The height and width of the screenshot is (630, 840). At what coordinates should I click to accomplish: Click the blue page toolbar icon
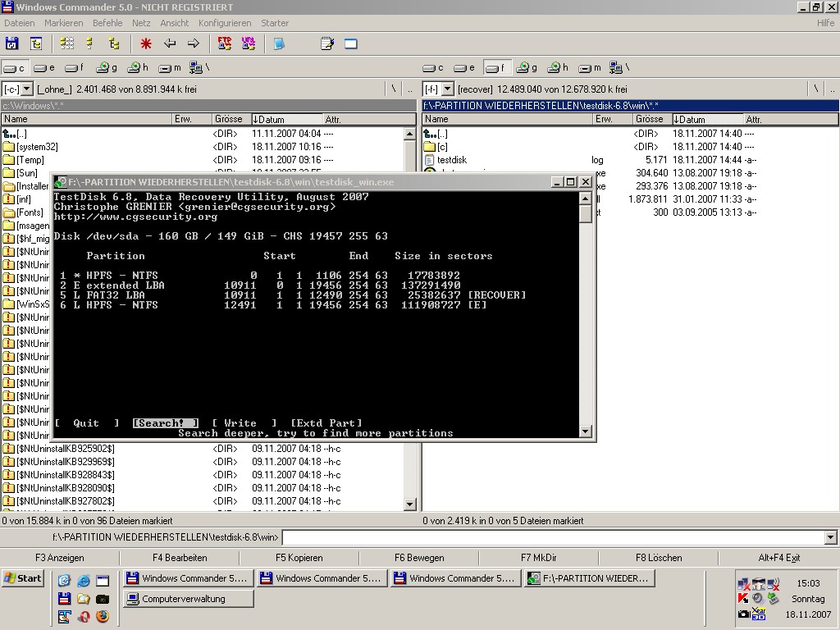click(x=279, y=43)
